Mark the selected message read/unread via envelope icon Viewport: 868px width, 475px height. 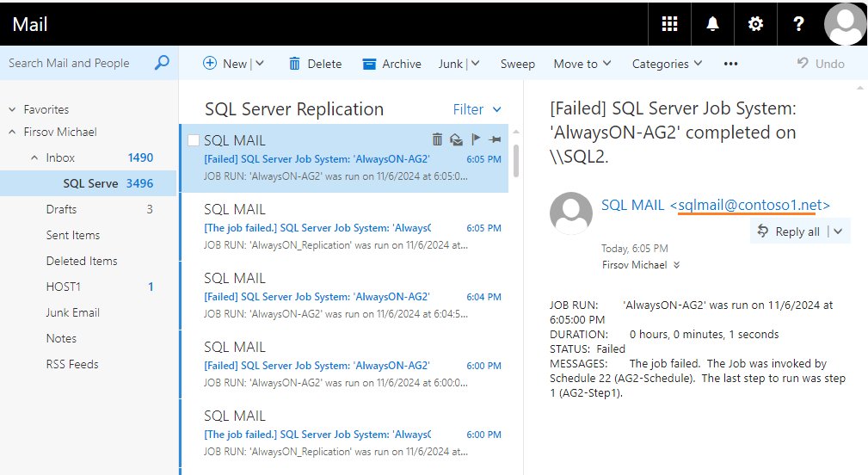point(456,139)
